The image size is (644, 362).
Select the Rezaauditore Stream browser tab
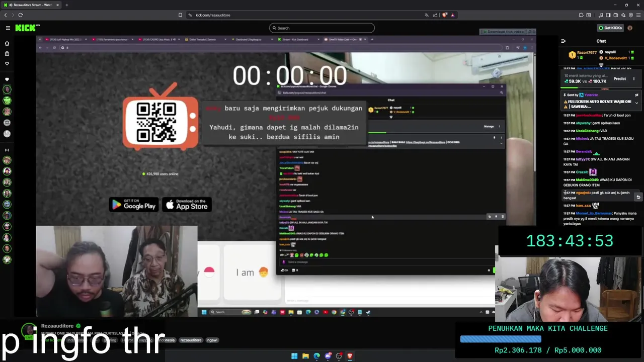(31, 5)
